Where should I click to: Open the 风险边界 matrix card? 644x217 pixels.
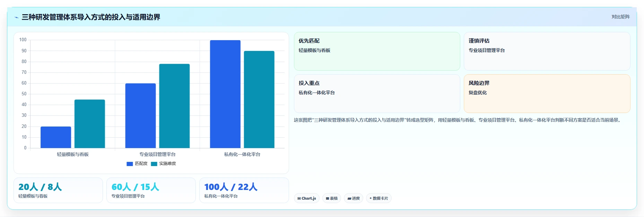547,94
